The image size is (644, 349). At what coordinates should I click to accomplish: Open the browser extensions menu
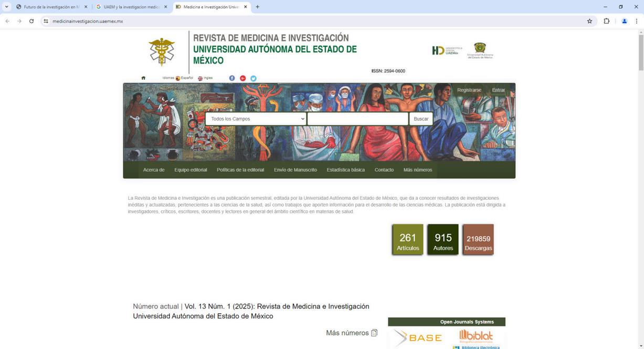tap(607, 21)
